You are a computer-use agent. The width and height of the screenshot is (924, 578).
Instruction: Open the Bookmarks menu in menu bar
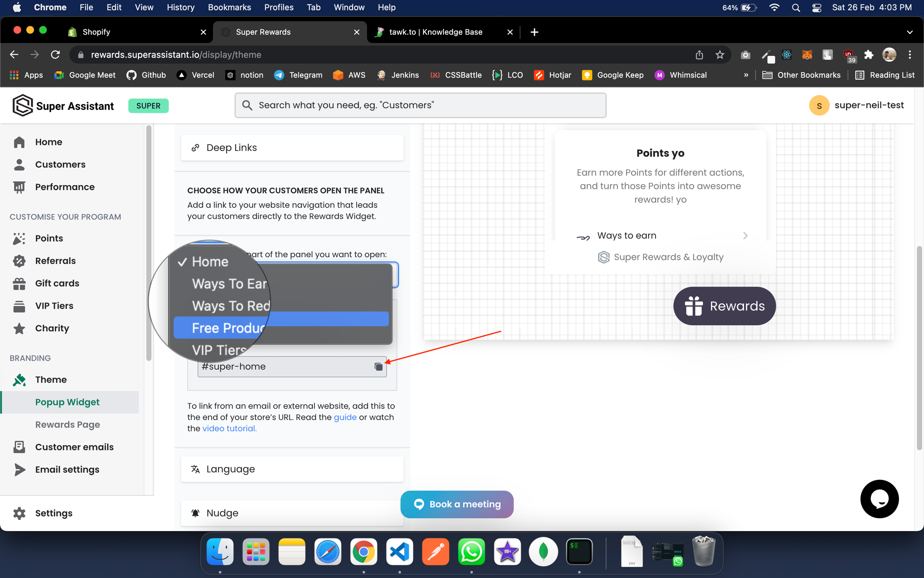coord(229,7)
